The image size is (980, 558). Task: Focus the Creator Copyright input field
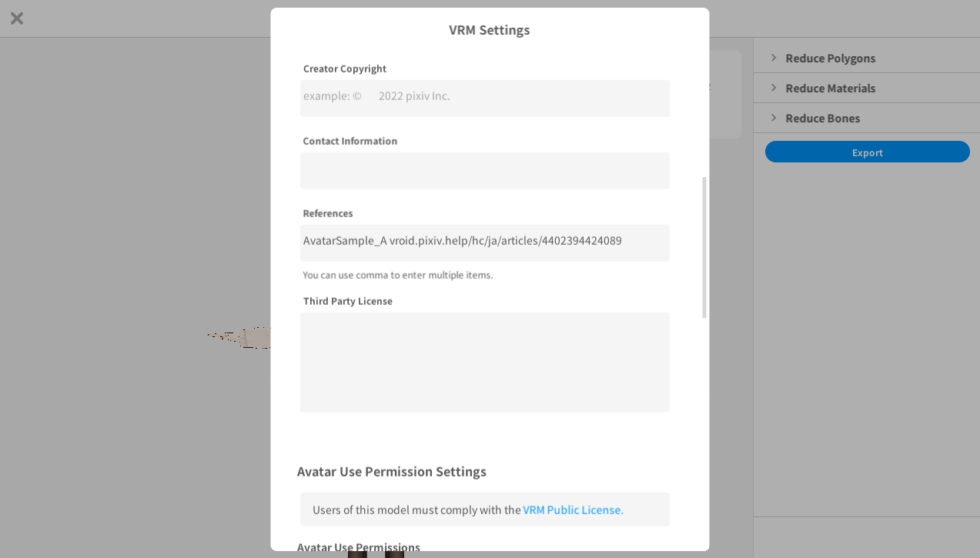click(485, 99)
